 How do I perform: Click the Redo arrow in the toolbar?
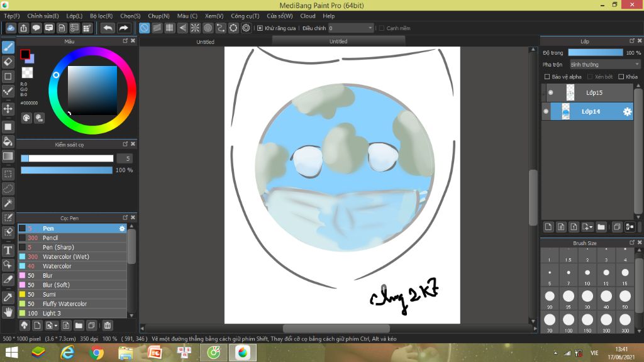pyautogui.click(x=123, y=28)
